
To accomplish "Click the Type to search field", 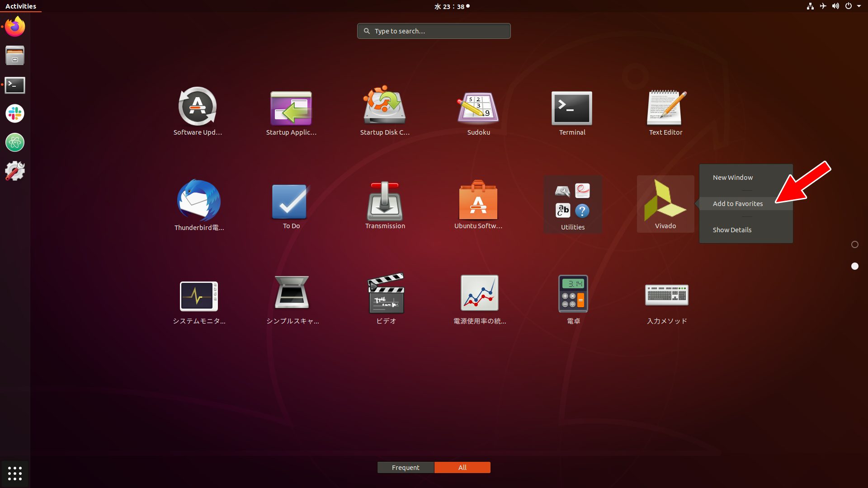I will [x=434, y=31].
